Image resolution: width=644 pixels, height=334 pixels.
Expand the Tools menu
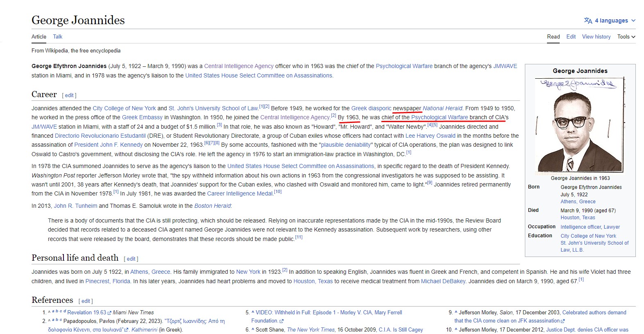click(626, 36)
